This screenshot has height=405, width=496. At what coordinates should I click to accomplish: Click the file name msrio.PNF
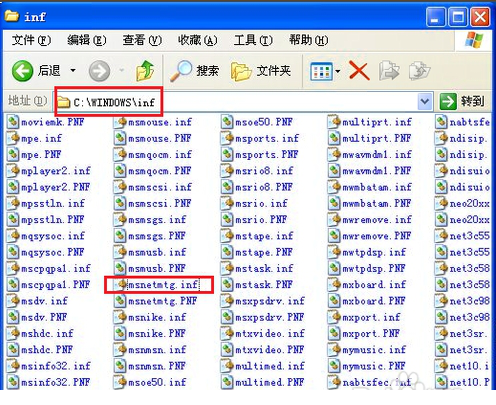261,220
